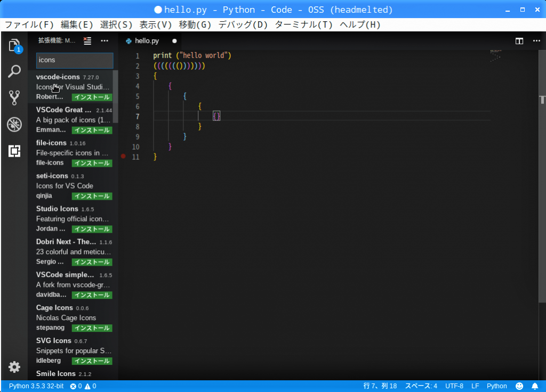546x392 pixels.
Task: Change Python language mode
Action: pyautogui.click(x=496, y=386)
